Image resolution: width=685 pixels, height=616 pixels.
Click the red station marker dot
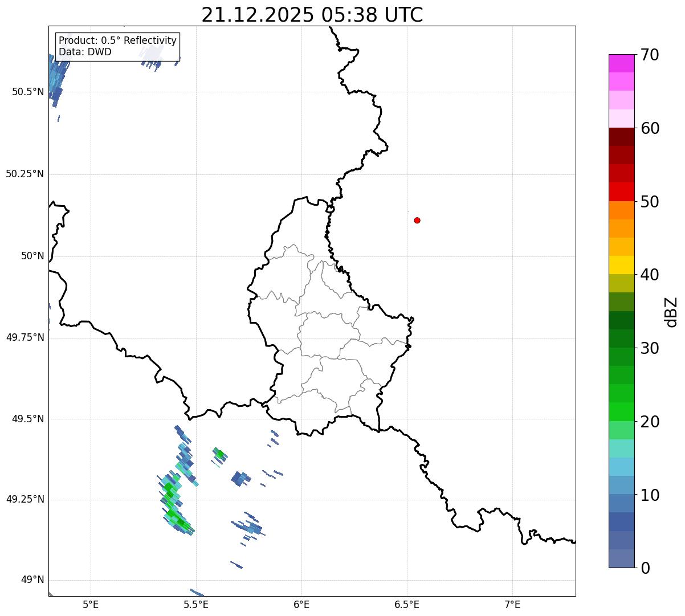tap(417, 220)
